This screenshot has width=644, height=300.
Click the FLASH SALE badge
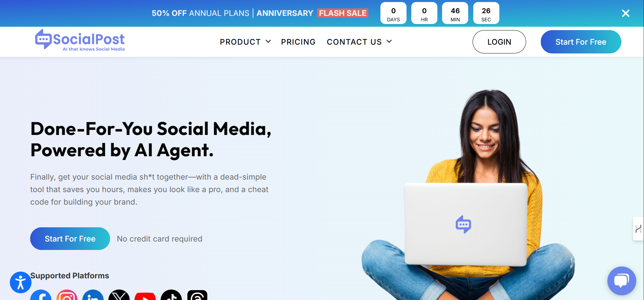[x=343, y=13]
